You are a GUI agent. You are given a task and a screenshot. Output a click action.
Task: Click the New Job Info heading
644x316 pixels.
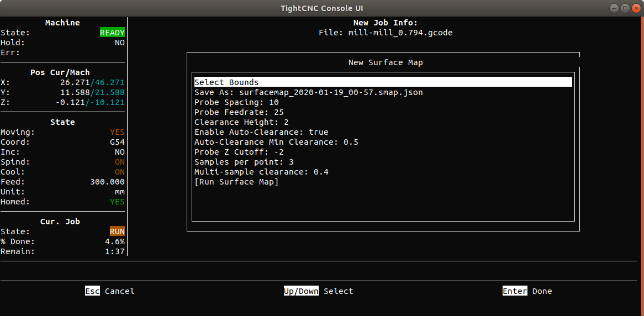(386, 23)
